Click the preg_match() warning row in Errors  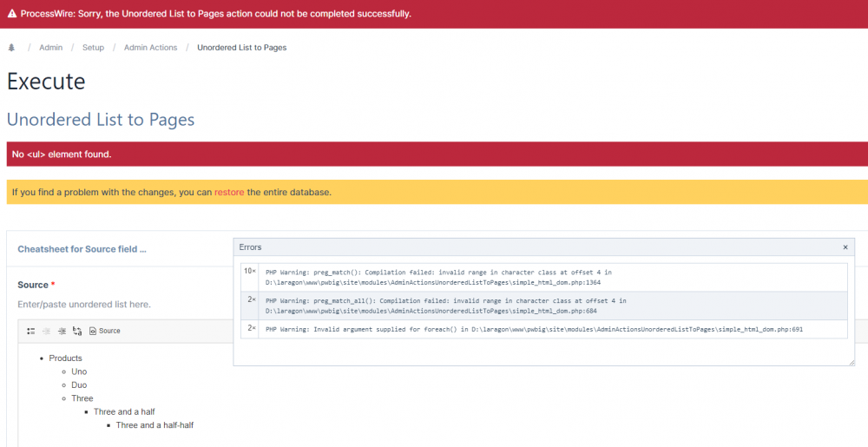544,277
